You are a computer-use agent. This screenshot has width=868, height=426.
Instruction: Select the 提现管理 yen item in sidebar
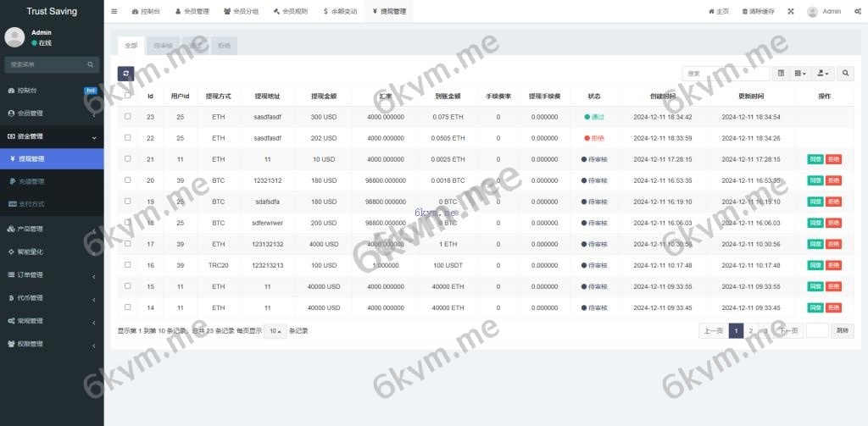52,158
